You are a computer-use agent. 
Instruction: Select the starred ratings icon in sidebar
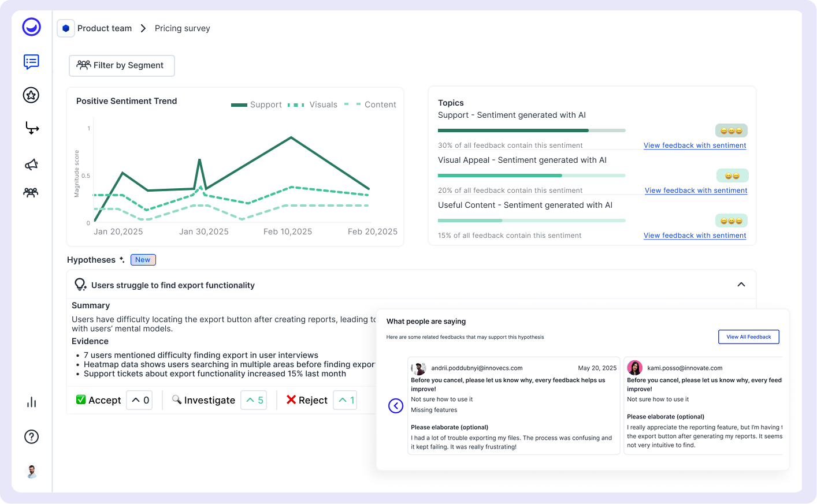point(31,95)
